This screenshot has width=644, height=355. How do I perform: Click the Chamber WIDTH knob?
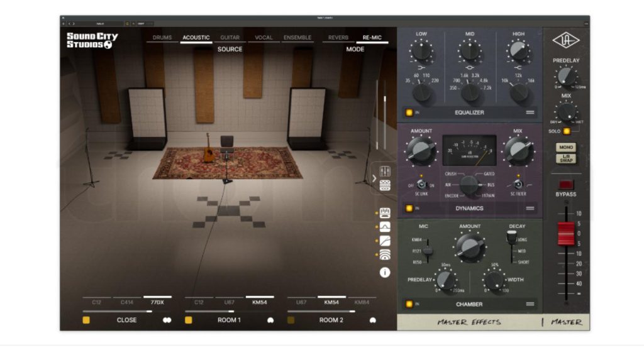point(495,281)
